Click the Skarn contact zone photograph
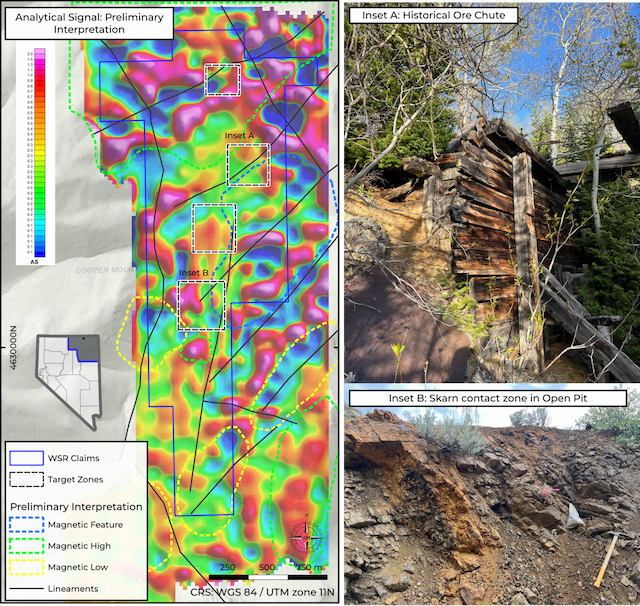Viewport: 640px width, 606px height. (492, 495)
